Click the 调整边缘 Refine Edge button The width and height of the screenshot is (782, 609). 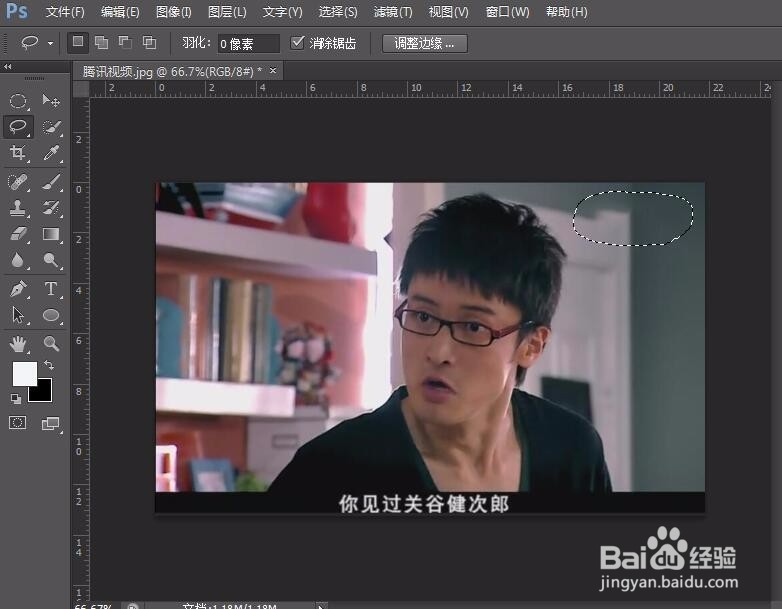pyautogui.click(x=425, y=43)
